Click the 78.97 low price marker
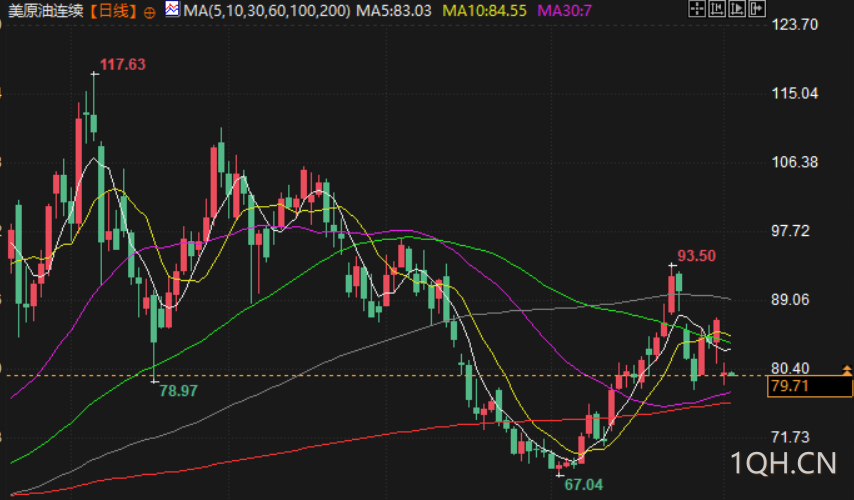 point(178,391)
